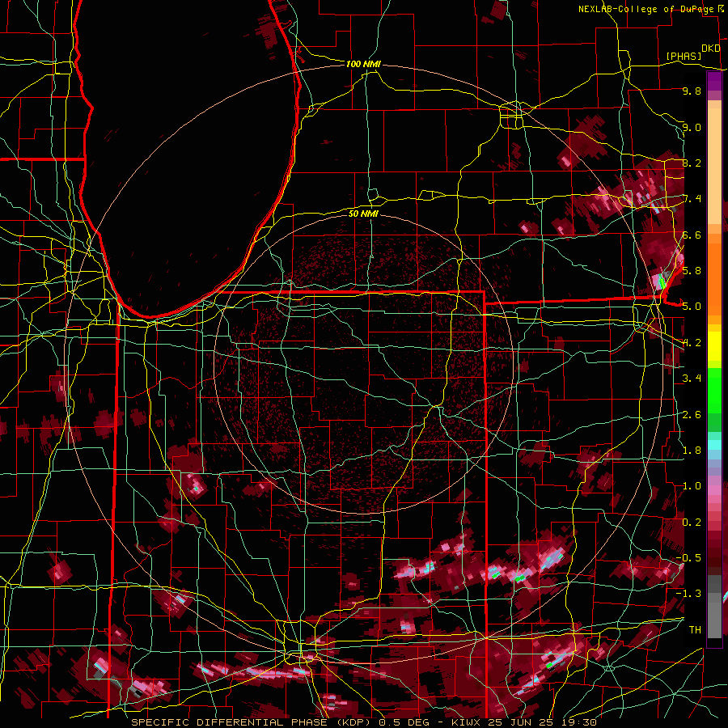
Task: Click the -0.5 scale value
Action: point(688,558)
